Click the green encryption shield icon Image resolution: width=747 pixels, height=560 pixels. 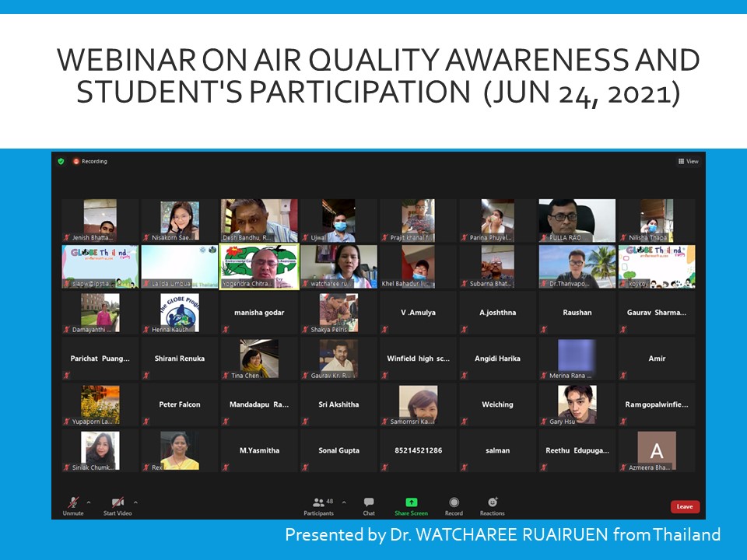tap(61, 161)
